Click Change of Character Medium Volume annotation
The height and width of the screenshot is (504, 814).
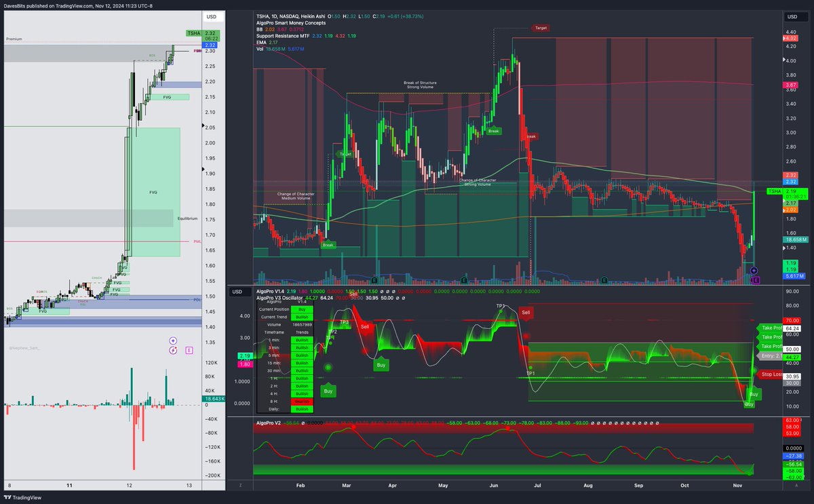coord(296,196)
